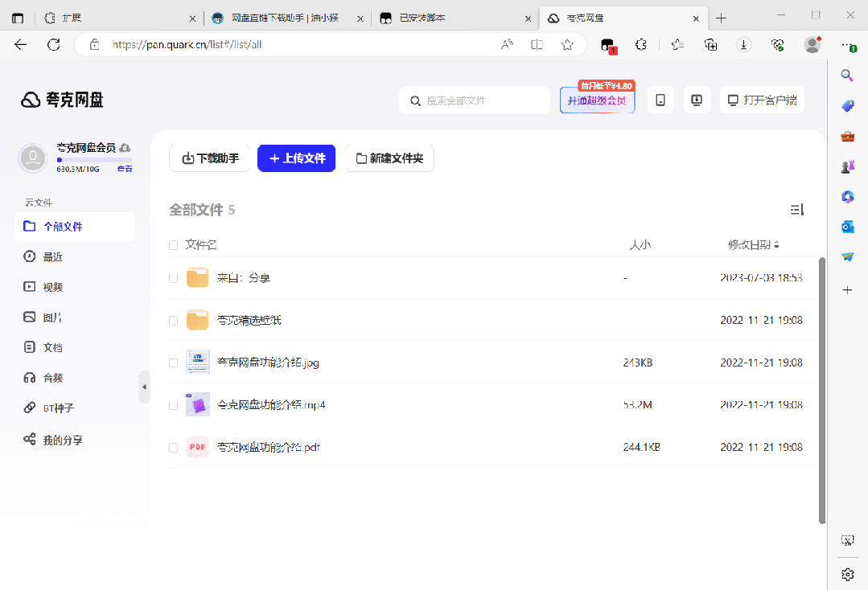Open the extensions puzzle icon
The image size is (868, 590).
pyautogui.click(x=640, y=45)
